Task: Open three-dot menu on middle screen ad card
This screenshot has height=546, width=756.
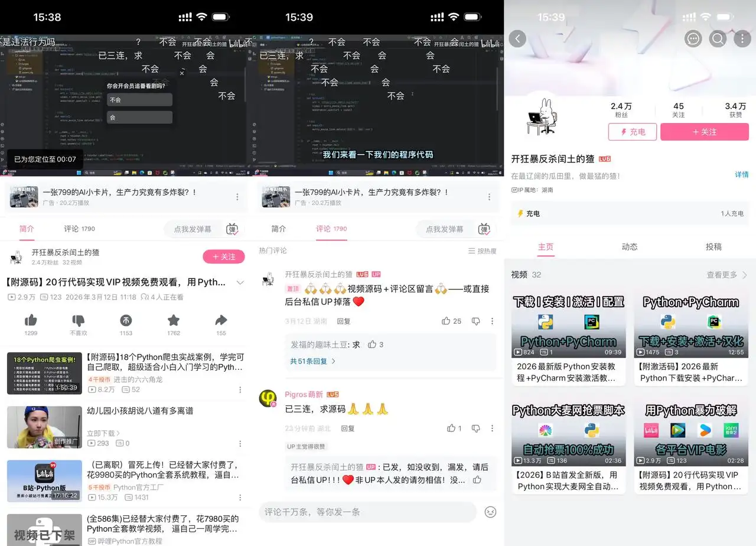Action: click(x=490, y=197)
